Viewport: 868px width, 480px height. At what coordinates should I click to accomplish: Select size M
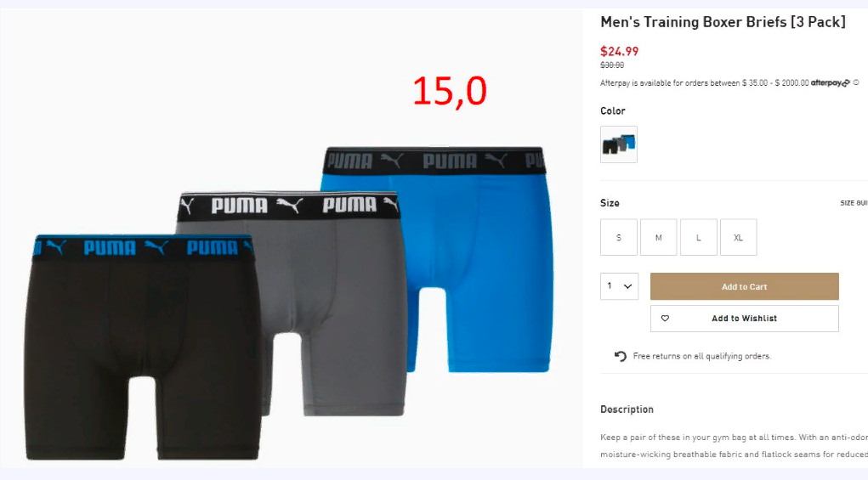point(659,237)
